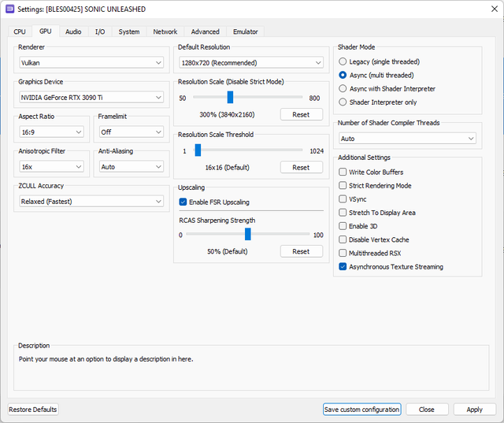This screenshot has width=504, height=423.
Task: Toggle Enable FSR Upscaling checkbox
Action: [x=214, y=202]
